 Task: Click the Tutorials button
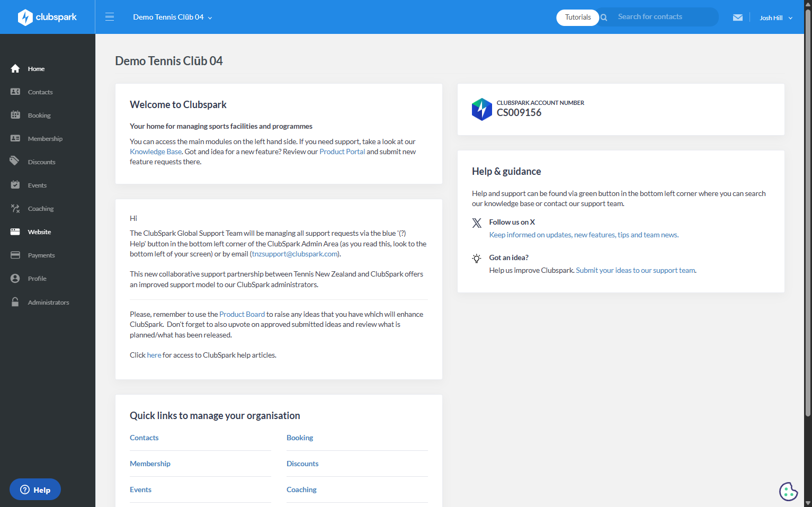(578, 17)
